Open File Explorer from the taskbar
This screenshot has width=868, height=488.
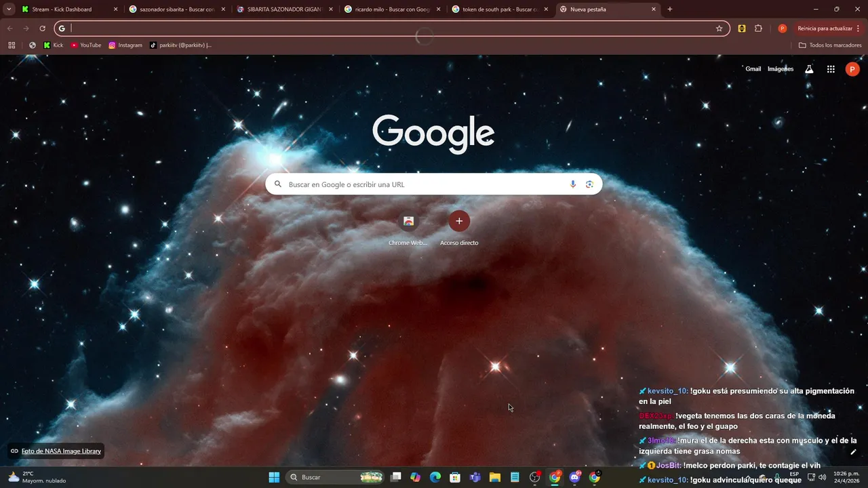click(x=495, y=477)
